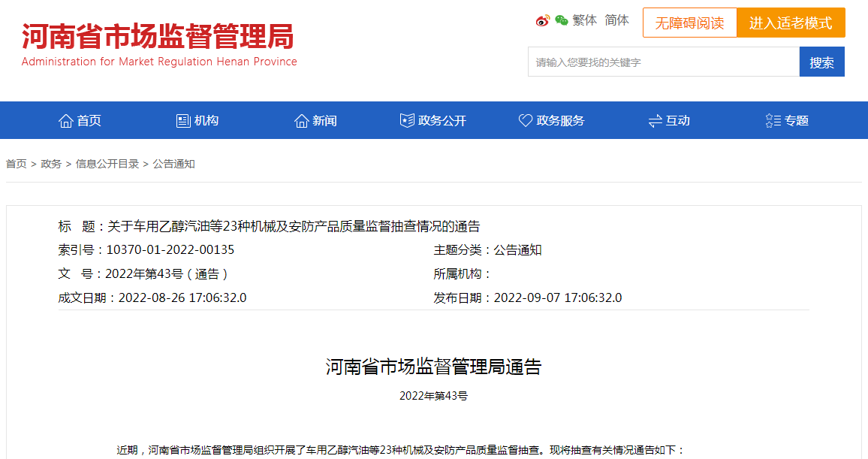The width and height of the screenshot is (868, 459).
Task: Open the WeChat icon link
Action: (562, 20)
